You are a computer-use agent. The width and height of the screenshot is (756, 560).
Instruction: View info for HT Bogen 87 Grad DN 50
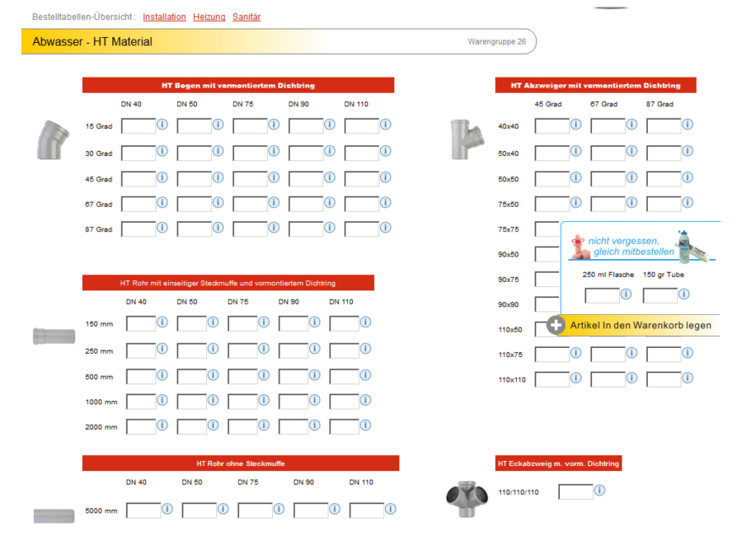(218, 227)
